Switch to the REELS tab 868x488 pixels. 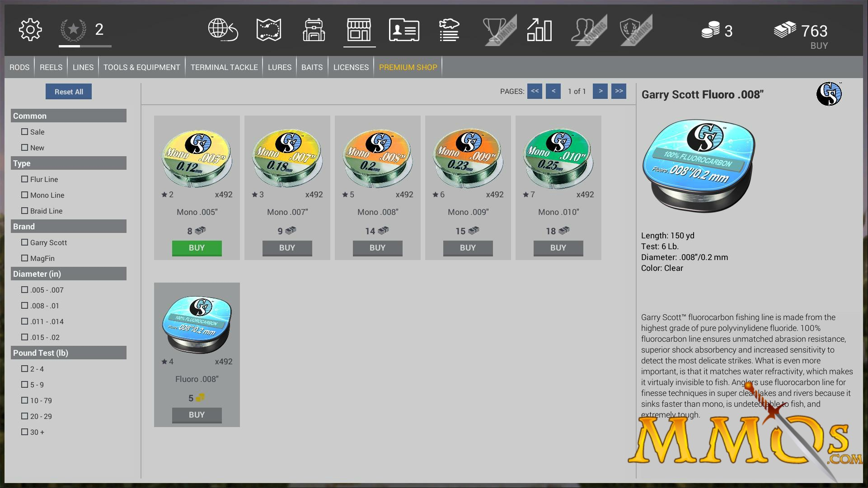coord(51,67)
